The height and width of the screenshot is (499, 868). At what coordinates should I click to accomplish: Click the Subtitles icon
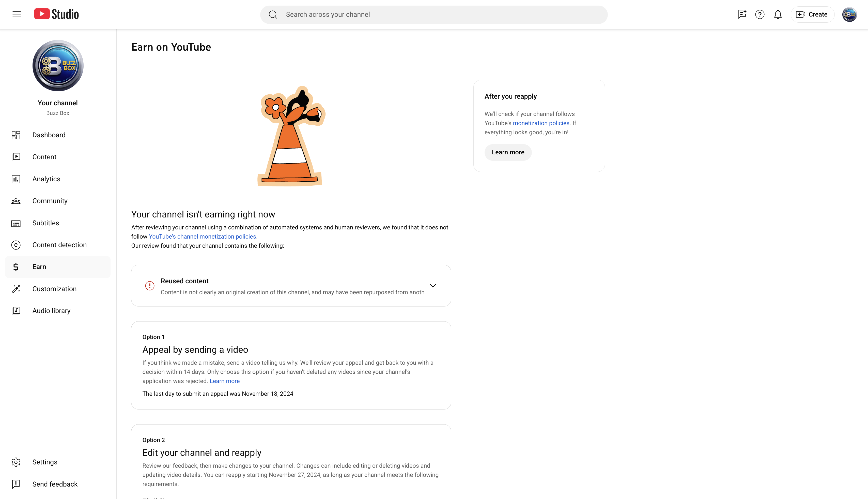pos(16,223)
